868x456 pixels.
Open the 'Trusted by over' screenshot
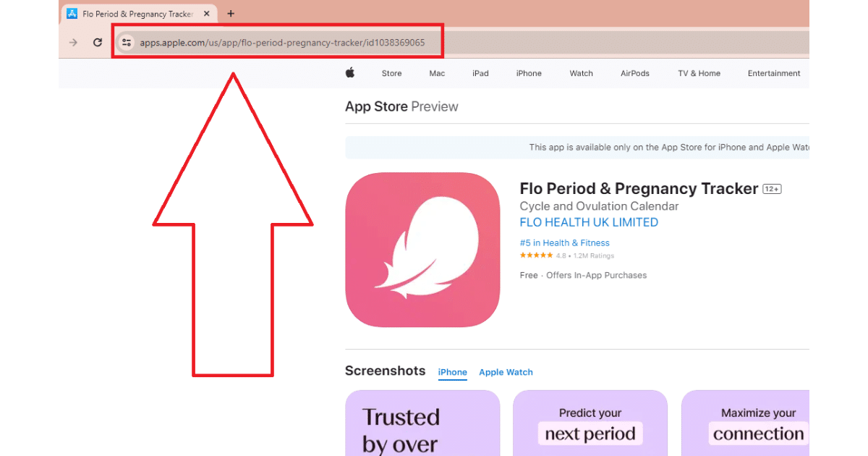click(422, 423)
